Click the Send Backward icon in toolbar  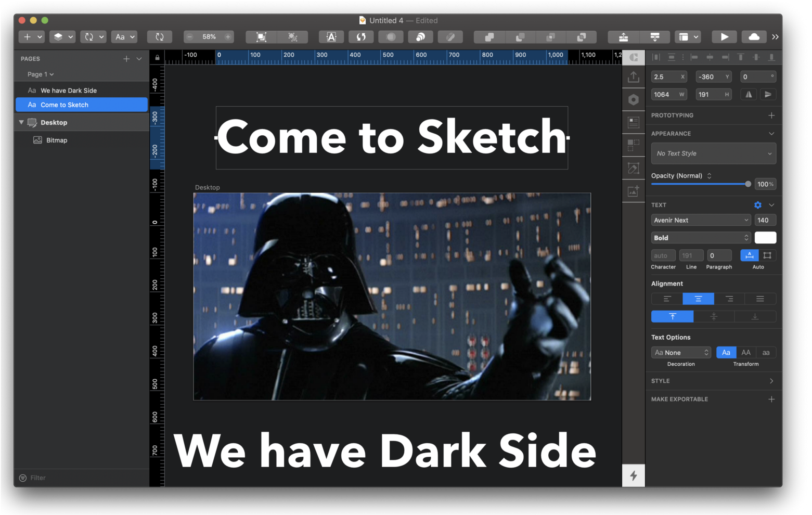point(654,37)
